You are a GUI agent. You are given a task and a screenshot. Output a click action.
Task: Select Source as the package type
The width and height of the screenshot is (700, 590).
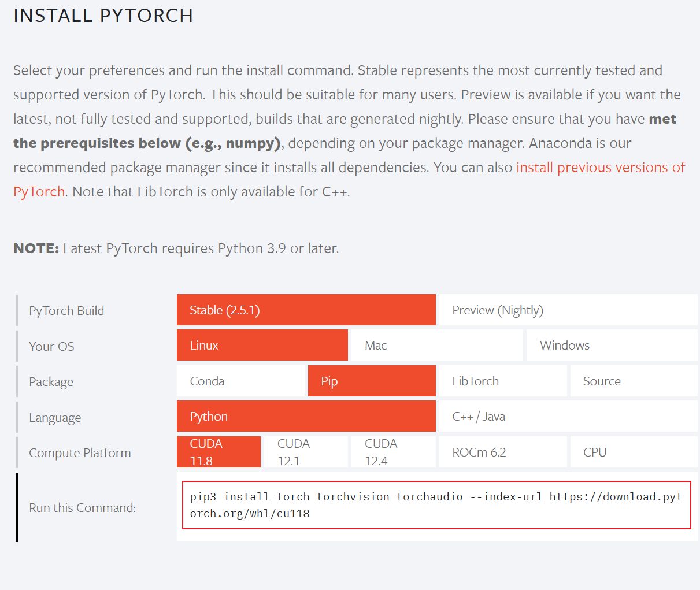[634, 381]
